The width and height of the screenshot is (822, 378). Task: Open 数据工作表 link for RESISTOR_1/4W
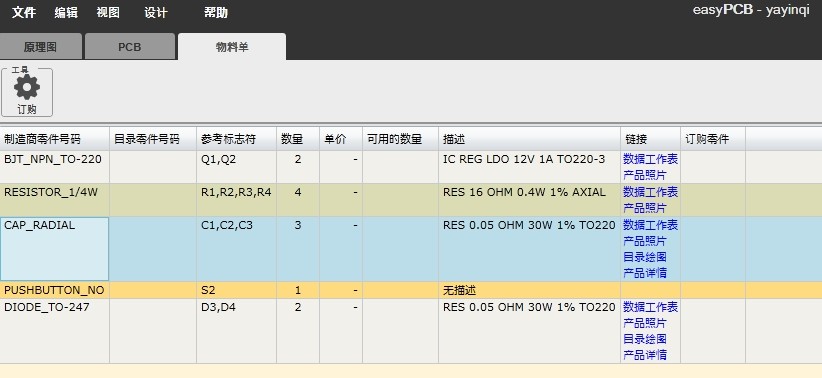click(650, 192)
